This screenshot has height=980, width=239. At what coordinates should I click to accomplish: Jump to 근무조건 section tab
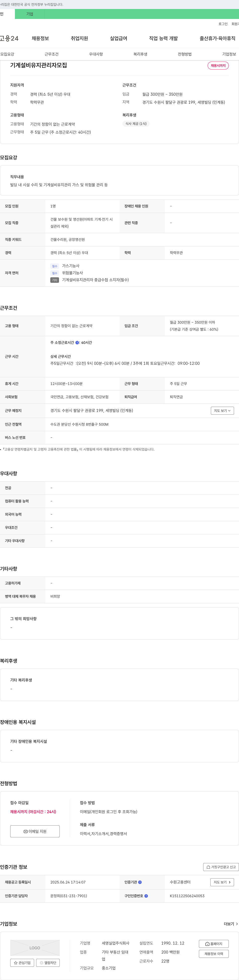click(x=52, y=54)
